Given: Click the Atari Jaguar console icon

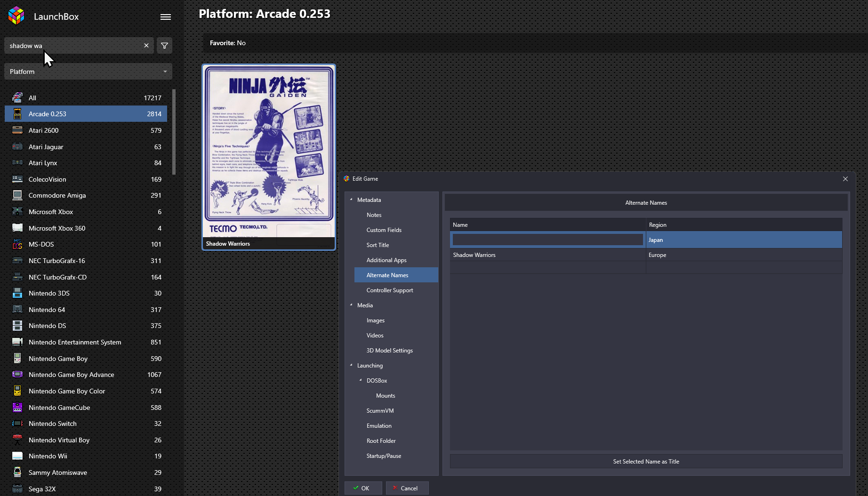Looking at the screenshot, I should (x=17, y=147).
